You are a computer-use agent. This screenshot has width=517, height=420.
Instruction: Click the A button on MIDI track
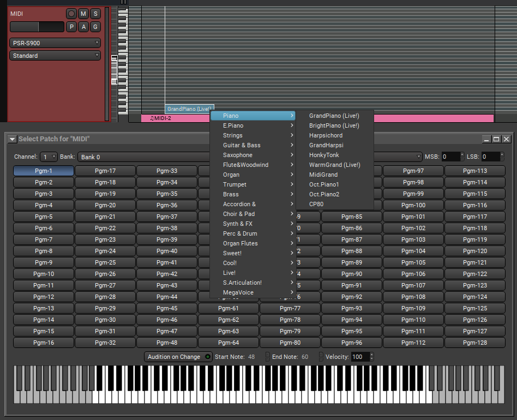pyautogui.click(x=83, y=27)
